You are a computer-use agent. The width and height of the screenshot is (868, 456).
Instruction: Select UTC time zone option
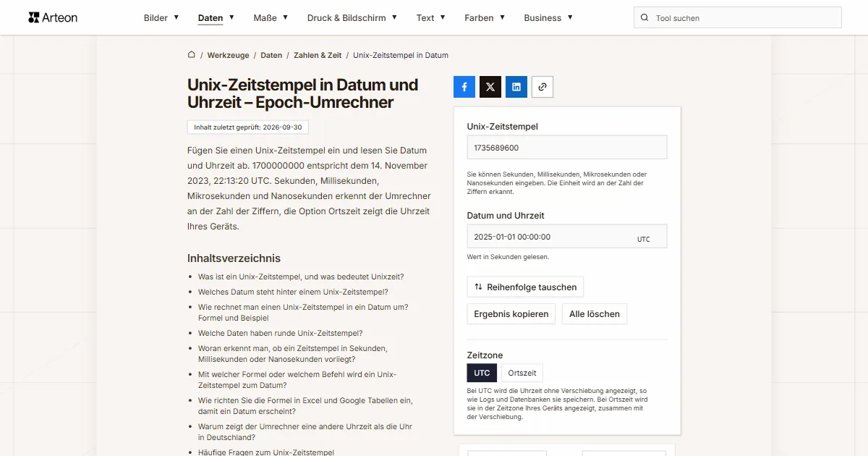pos(482,373)
